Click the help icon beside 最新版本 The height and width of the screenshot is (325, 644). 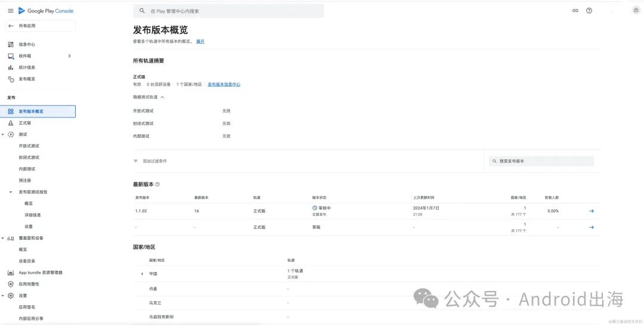pyautogui.click(x=157, y=184)
